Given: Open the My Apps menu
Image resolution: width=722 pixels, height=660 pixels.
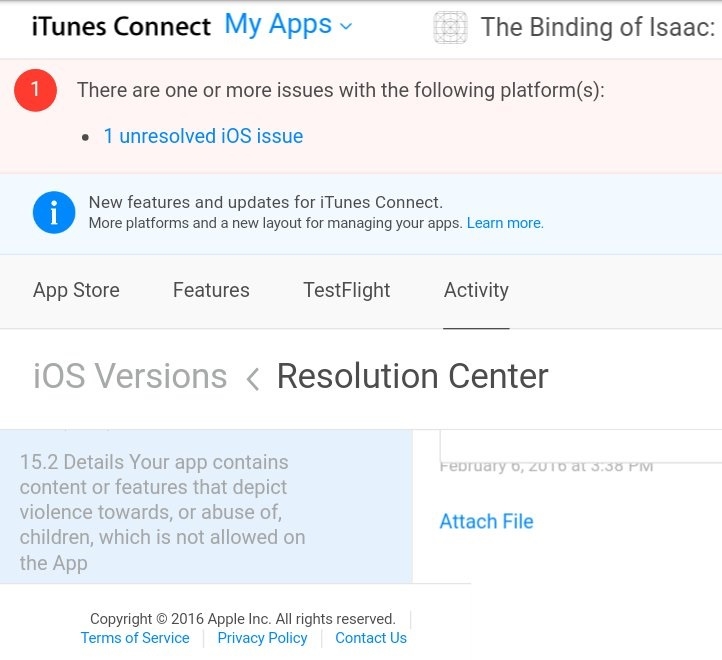Looking at the screenshot, I should [x=288, y=25].
